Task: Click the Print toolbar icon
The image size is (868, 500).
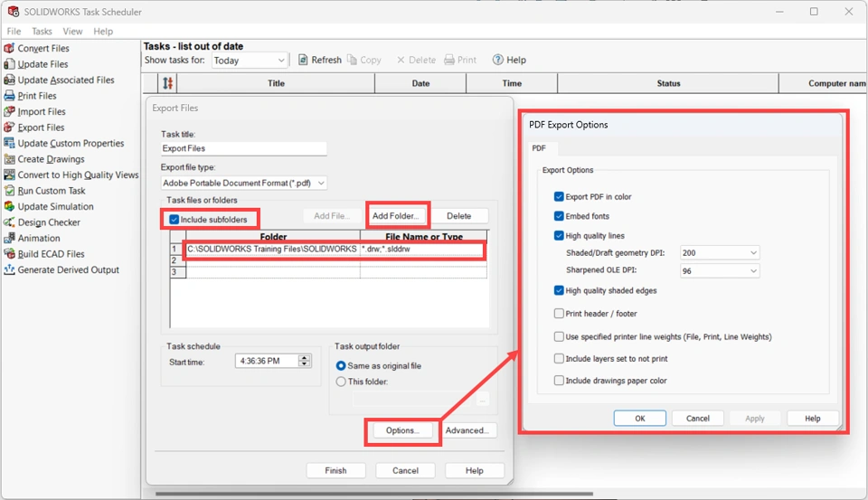Action: click(x=449, y=60)
